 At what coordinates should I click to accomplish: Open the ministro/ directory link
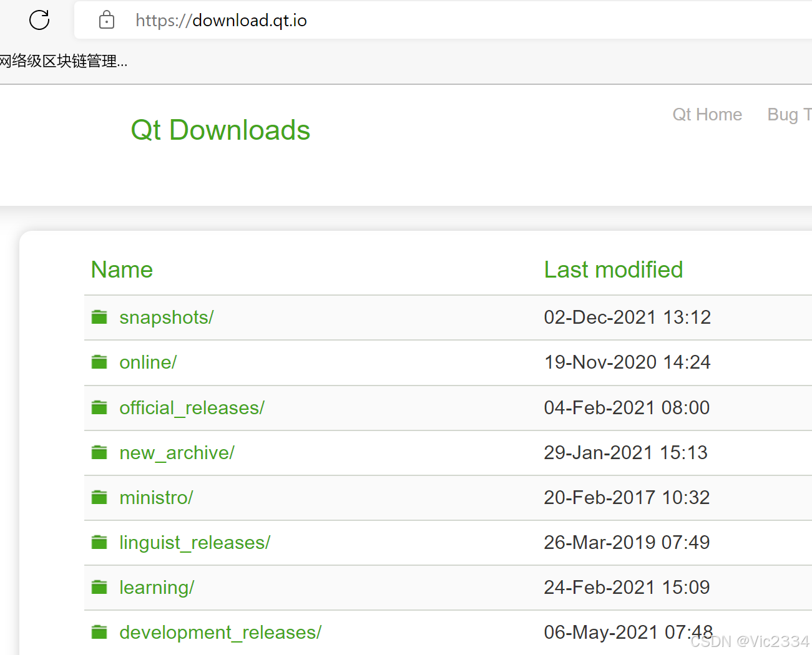click(x=157, y=498)
